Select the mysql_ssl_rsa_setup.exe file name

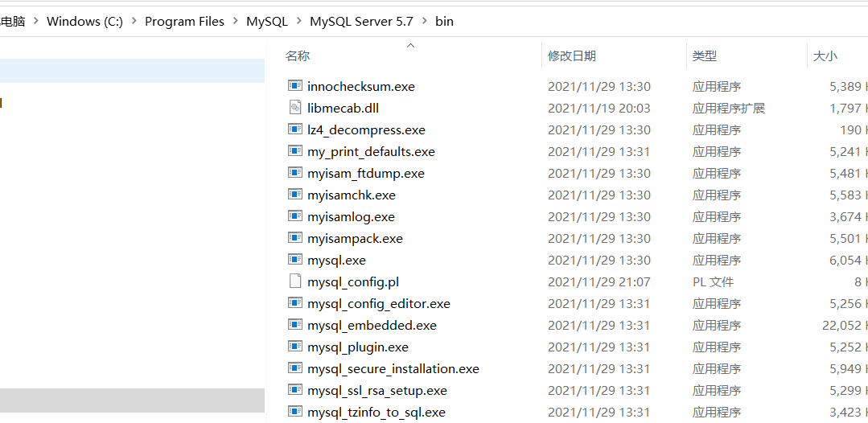click(377, 391)
